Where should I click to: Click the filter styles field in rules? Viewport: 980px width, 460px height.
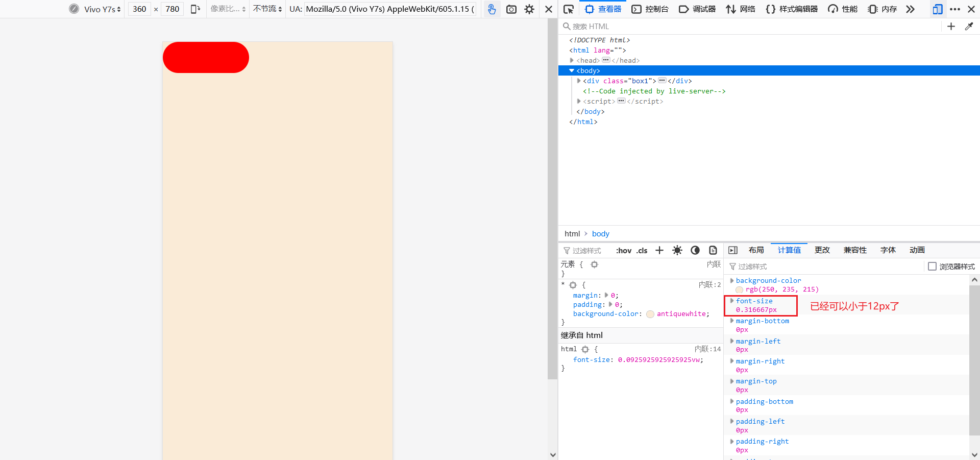[586, 251]
